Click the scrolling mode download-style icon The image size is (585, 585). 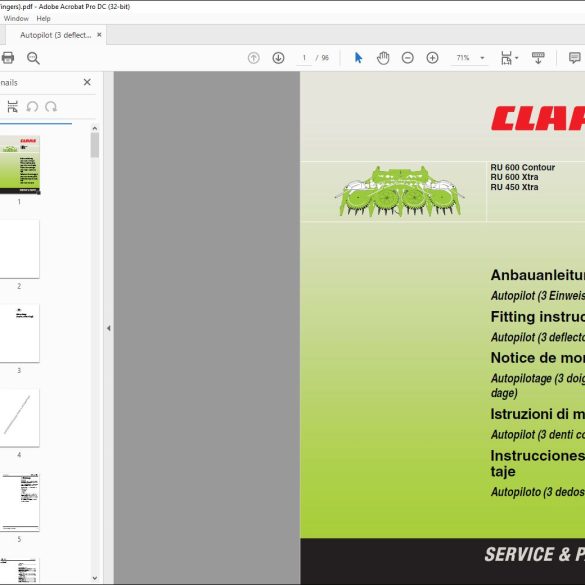538,58
